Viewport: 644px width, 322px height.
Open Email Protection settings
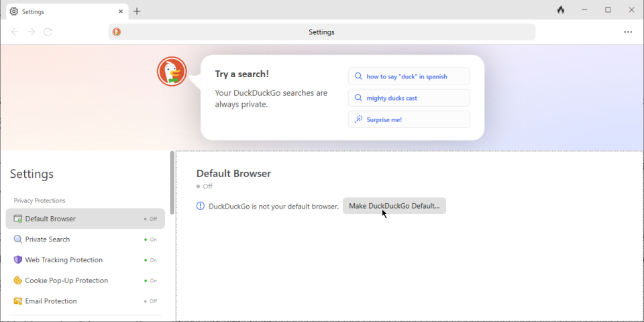[85, 301]
